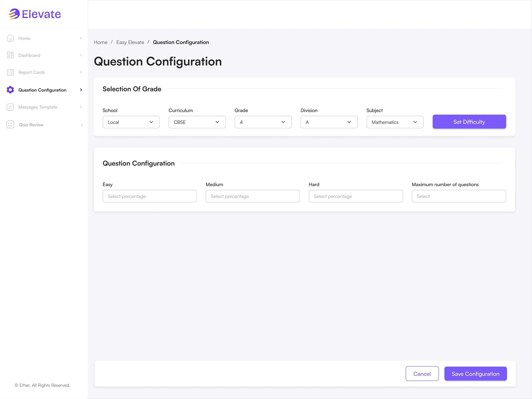
Task: Go to Home breadcrumb link
Action: point(101,42)
